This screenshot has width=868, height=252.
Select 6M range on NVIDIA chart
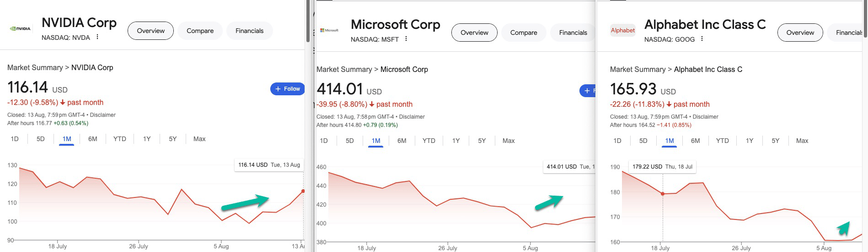coord(93,139)
